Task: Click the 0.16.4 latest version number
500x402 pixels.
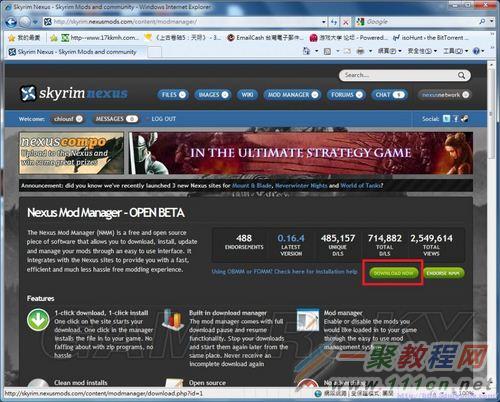Action: click(291, 238)
